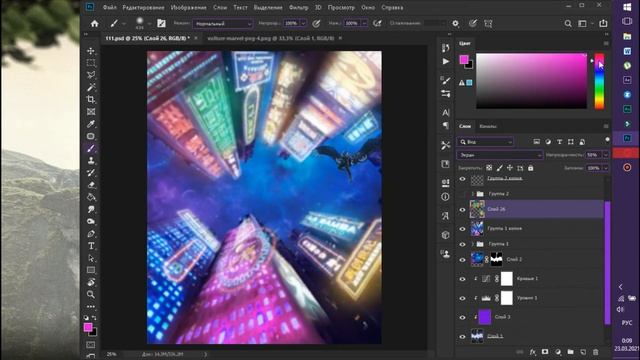This screenshot has width=640, height=360.
Task: Pick a color in the color field
Action: pyautogui.click(x=531, y=81)
